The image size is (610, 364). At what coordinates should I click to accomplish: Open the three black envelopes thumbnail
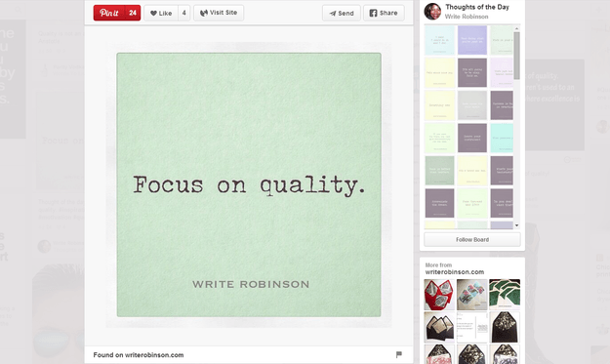tap(439, 327)
